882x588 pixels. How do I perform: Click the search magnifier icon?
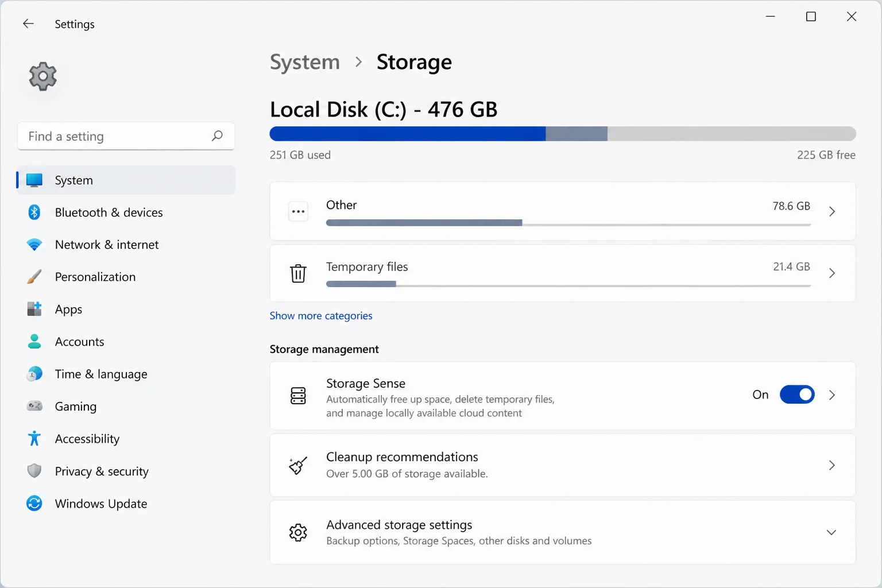217,136
